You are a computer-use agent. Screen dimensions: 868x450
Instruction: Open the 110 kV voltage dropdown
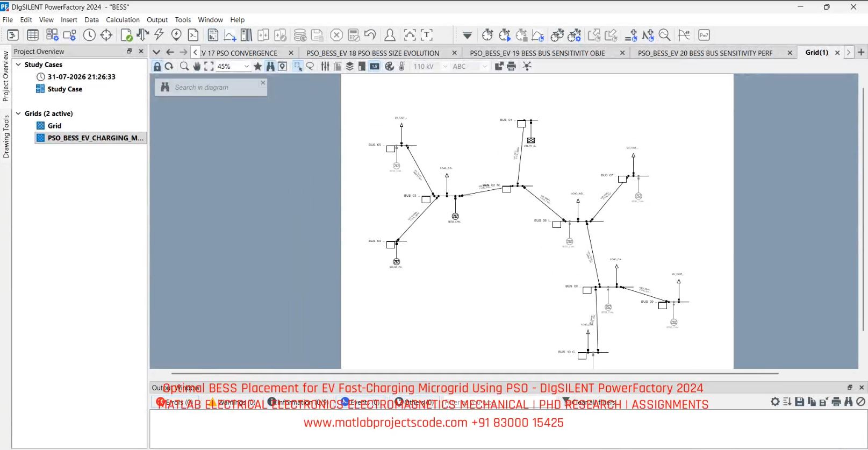pyautogui.click(x=445, y=66)
